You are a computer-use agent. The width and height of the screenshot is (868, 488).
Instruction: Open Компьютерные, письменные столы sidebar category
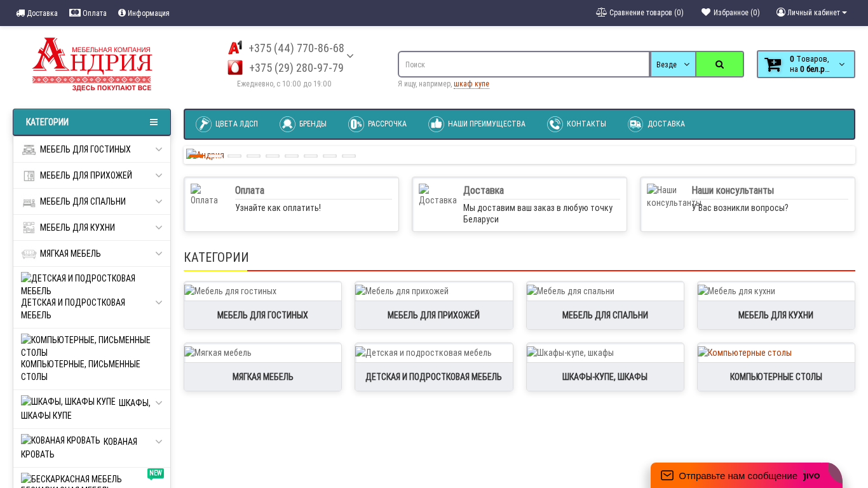pyautogui.click(x=92, y=358)
